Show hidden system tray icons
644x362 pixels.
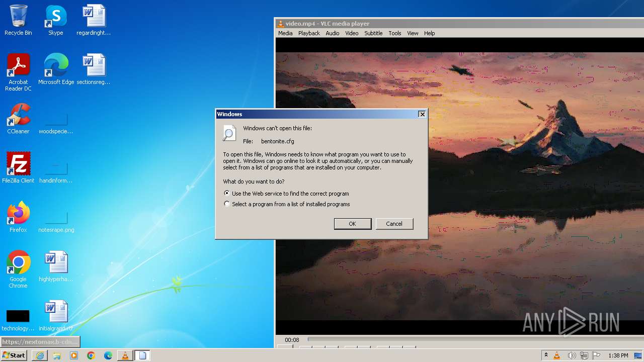tap(546, 355)
